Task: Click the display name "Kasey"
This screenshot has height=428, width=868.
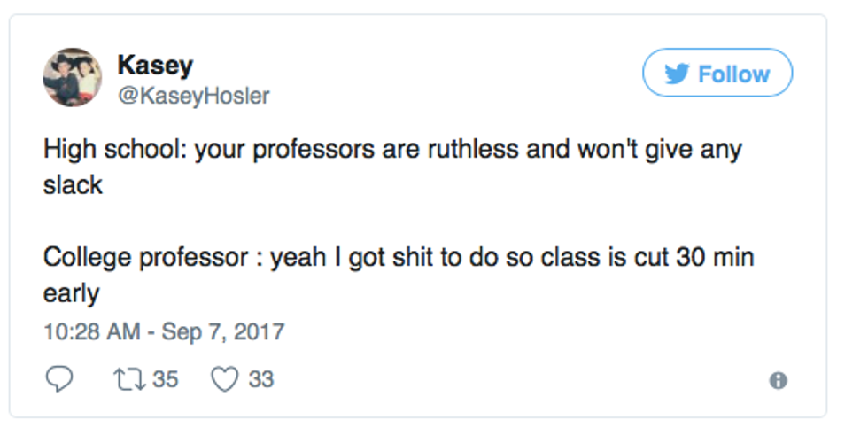Action: tap(155, 65)
